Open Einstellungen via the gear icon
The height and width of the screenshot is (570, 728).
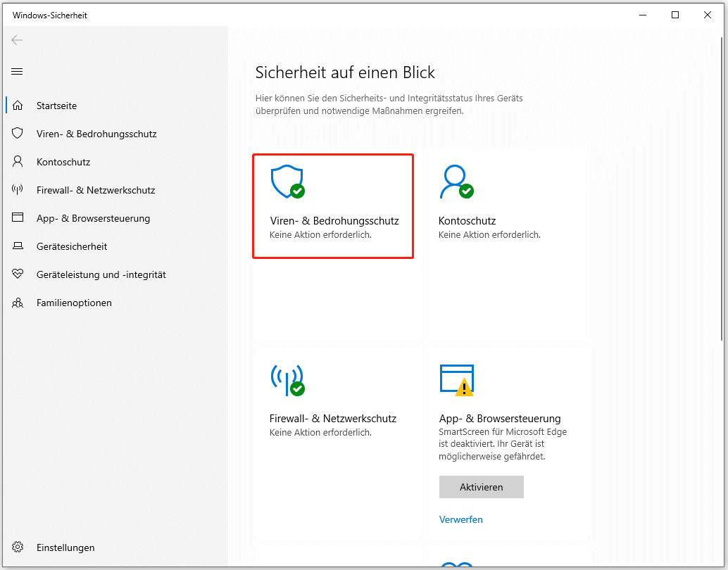pyautogui.click(x=18, y=547)
